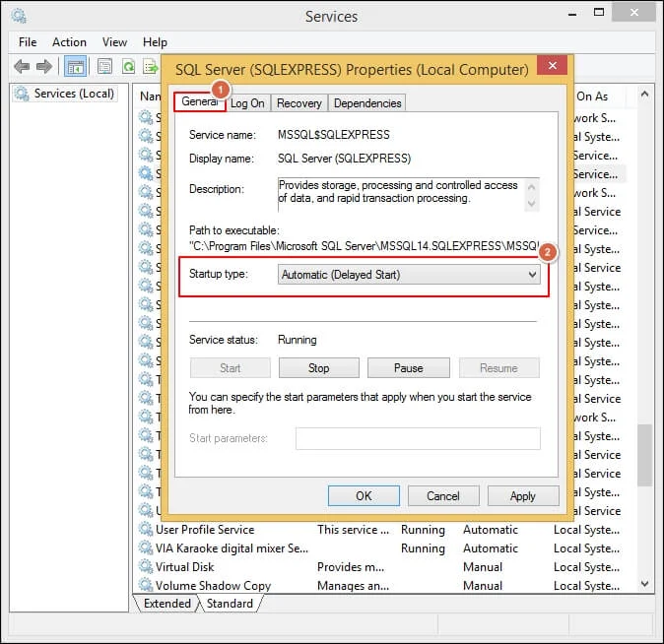The image size is (664, 644).
Task: Click the green Refresh toolbar icon
Action: pyautogui.click(x=129, y=67)
